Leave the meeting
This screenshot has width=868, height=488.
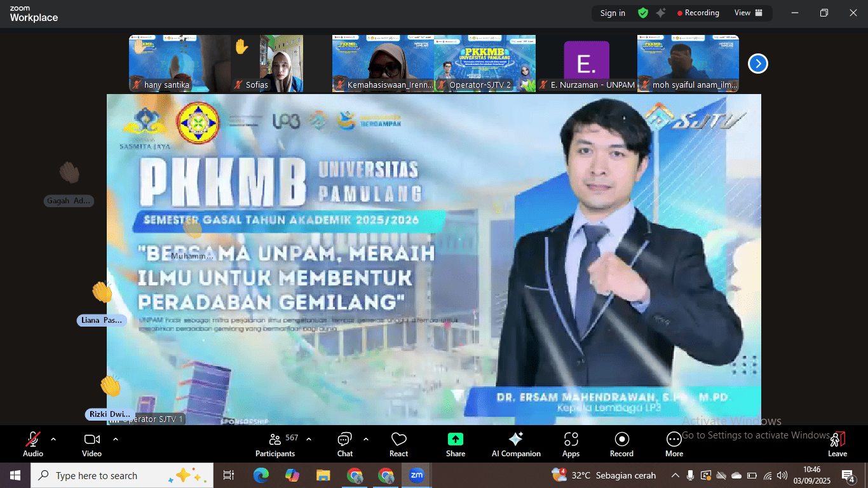pos(837,444)
